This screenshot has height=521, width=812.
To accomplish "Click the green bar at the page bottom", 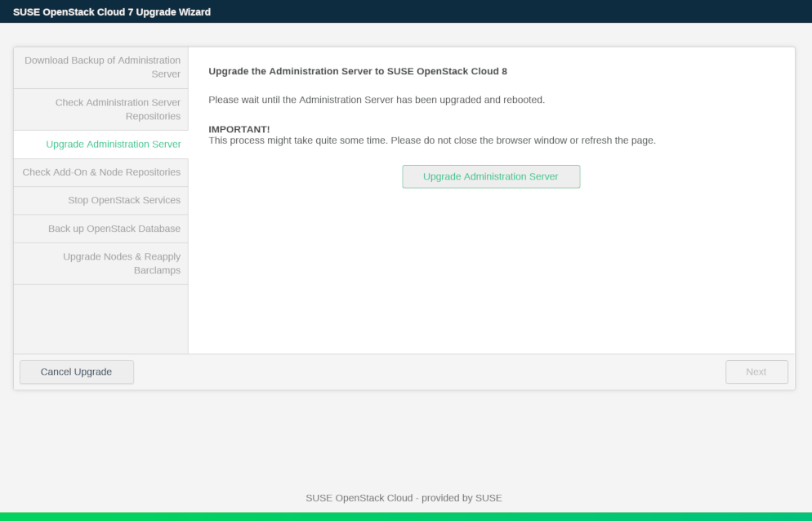I will click(406, 516).
